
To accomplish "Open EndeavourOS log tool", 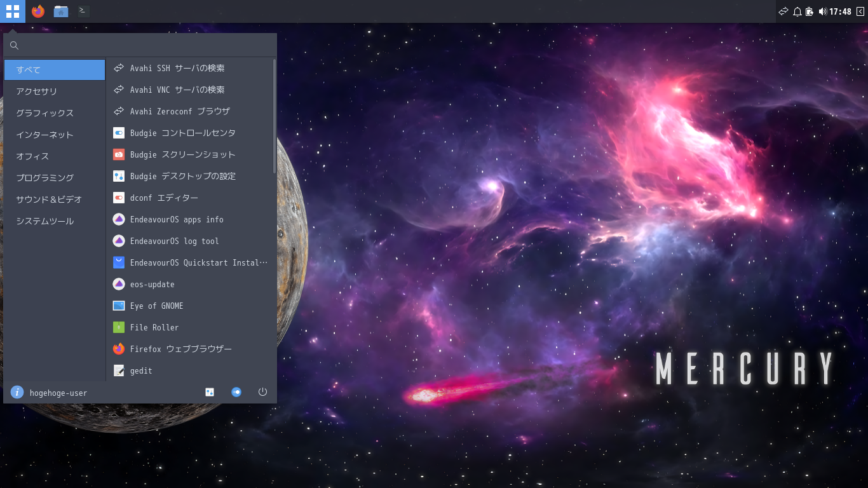I will tap(189, 241).
